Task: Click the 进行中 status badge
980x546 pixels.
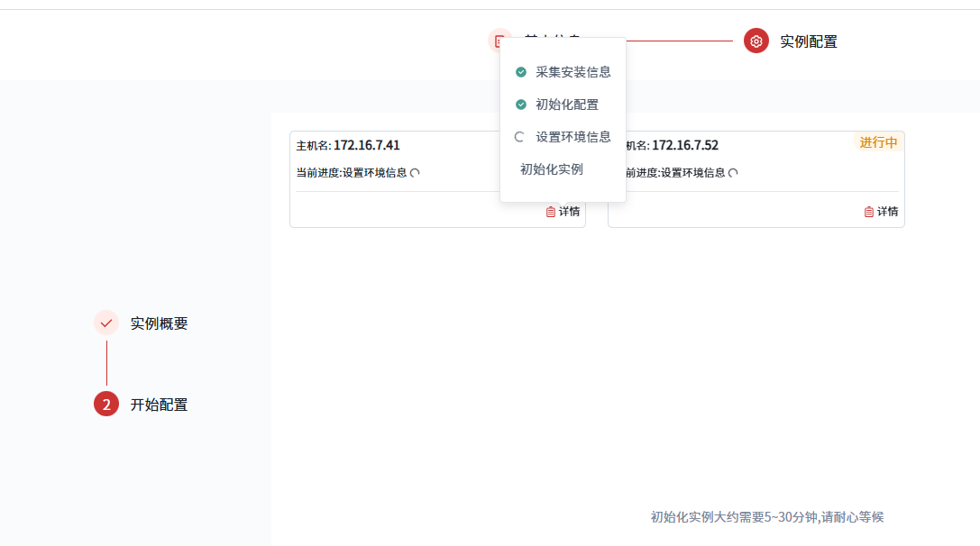Action: point(878,142)
